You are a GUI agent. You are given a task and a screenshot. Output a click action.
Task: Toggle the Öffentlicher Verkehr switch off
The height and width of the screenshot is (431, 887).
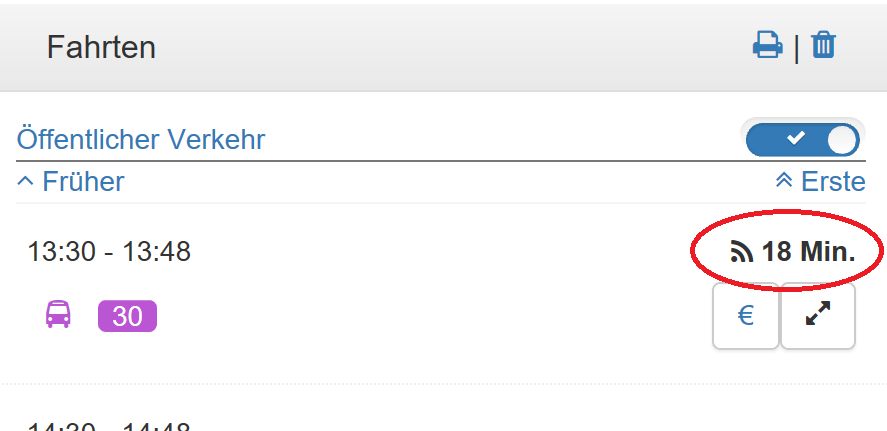[803, 139]
